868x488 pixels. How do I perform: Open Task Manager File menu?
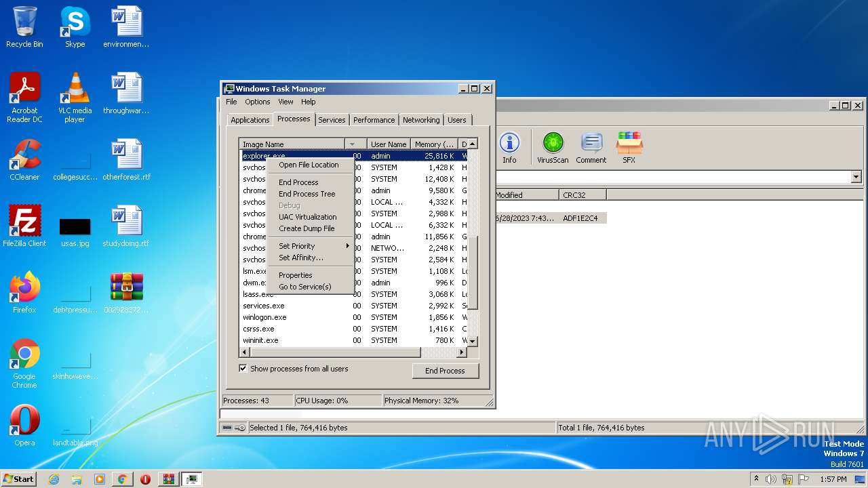point(231,102)
